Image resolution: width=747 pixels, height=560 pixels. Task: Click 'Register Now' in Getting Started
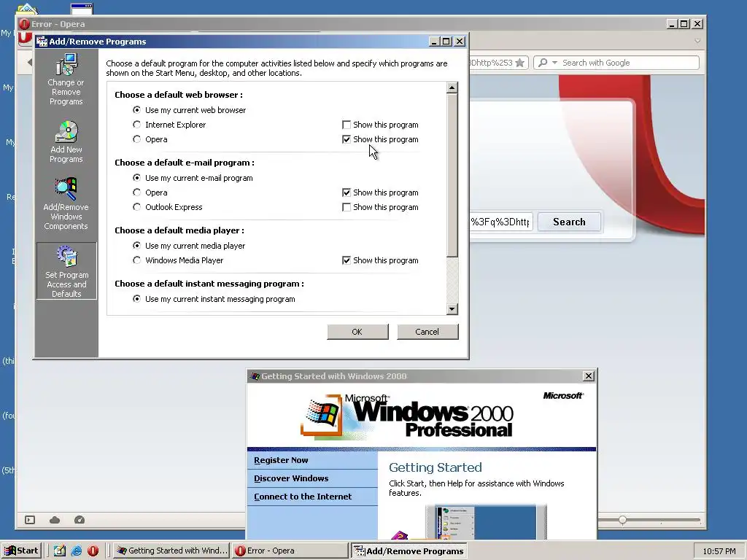click(x=281, y=460)
